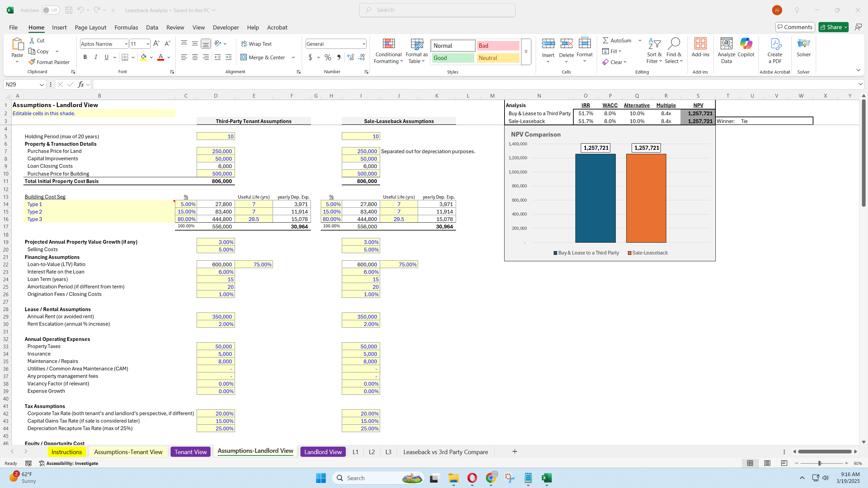This screenshot has width=868, height=488.
Task: Click the Undo arrow icon
Action: click(x=80, y=10)
